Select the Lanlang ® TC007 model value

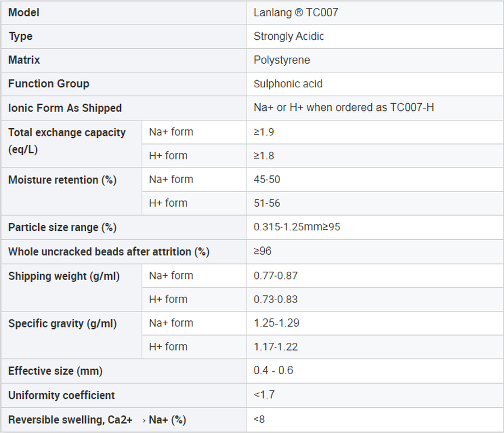click(x=296, y=12)
